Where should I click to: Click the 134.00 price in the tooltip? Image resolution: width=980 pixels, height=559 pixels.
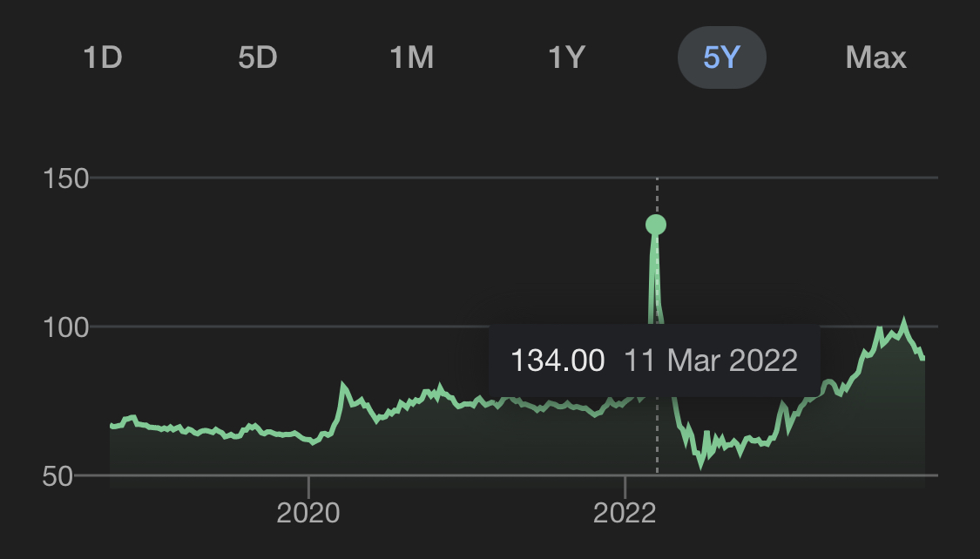pyautogui.click(x=558, y=360)
